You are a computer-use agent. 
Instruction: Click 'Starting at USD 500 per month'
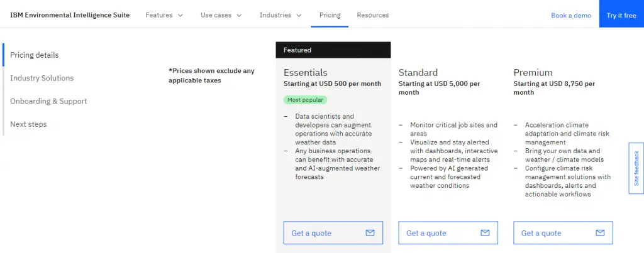point(332,83)
